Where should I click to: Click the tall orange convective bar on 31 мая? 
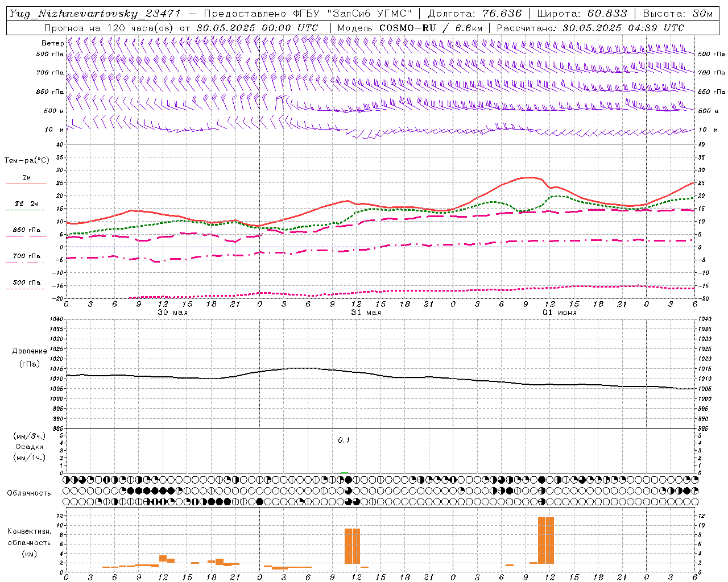(353, 546)
